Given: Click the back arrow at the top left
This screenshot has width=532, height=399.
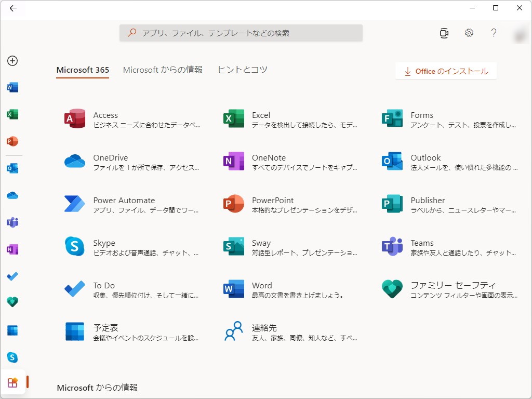Looking at the screenshot, I should [14, 8].
